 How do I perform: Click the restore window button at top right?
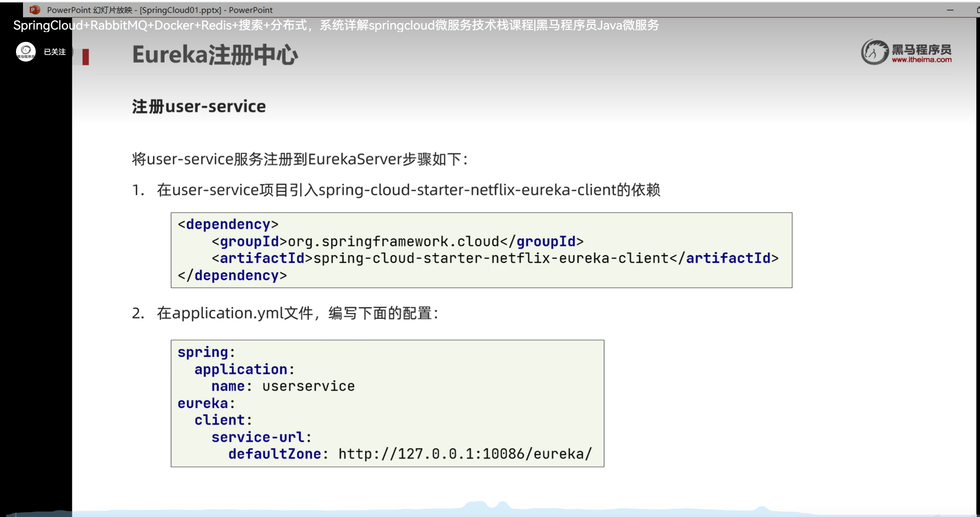978,10
